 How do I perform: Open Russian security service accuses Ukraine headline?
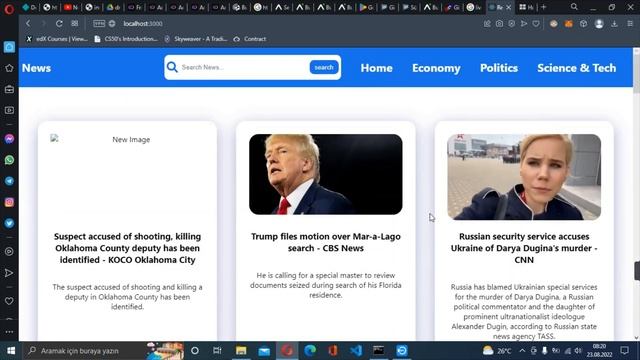pos(524,248)
